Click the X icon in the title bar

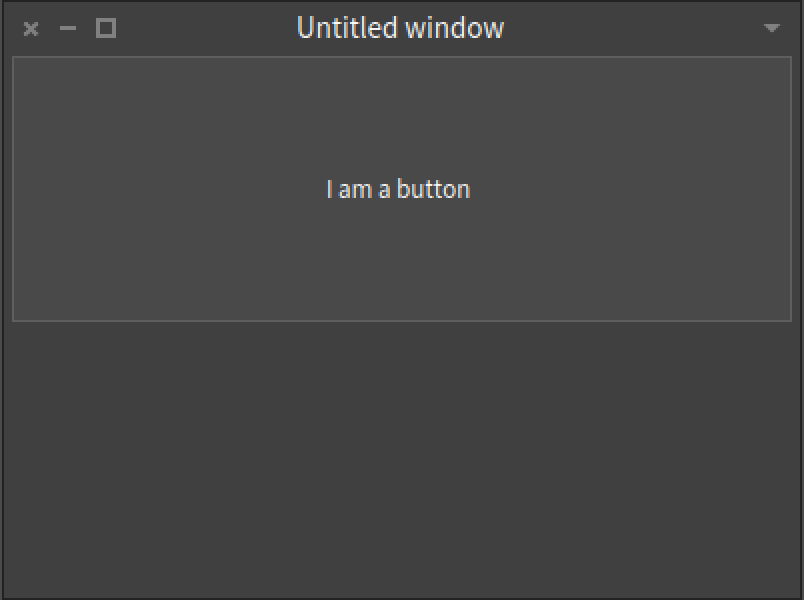[x=31, y=29]
